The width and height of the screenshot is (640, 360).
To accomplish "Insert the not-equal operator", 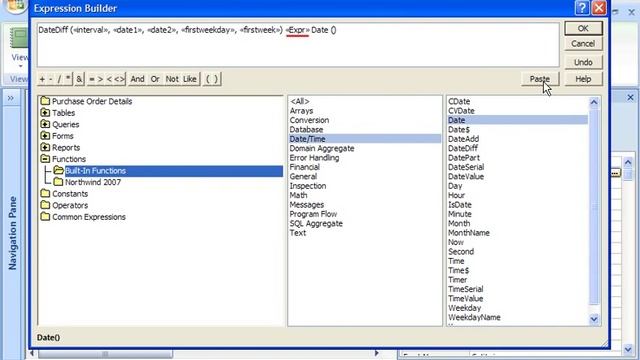I will coord(119,79).
